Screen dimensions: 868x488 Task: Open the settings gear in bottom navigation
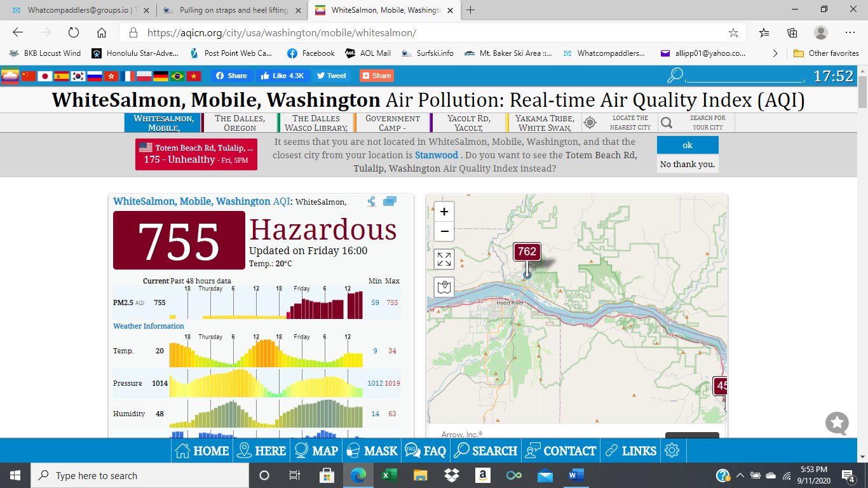coord(672,451)
